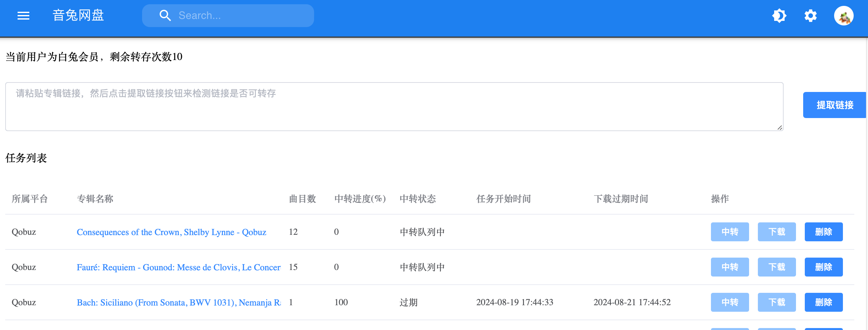Click the 提取链接 button
The width and height of the screenshot is (868, 330).
[835, 105]
